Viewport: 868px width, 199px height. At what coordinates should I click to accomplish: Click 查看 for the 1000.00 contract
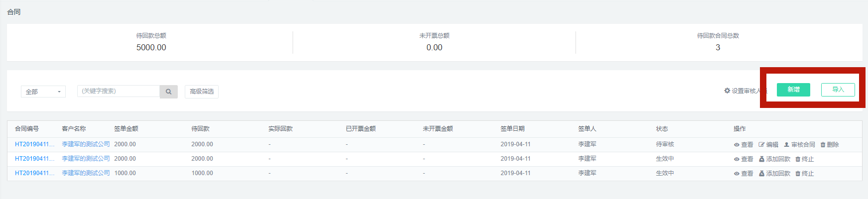click(743, 174)
